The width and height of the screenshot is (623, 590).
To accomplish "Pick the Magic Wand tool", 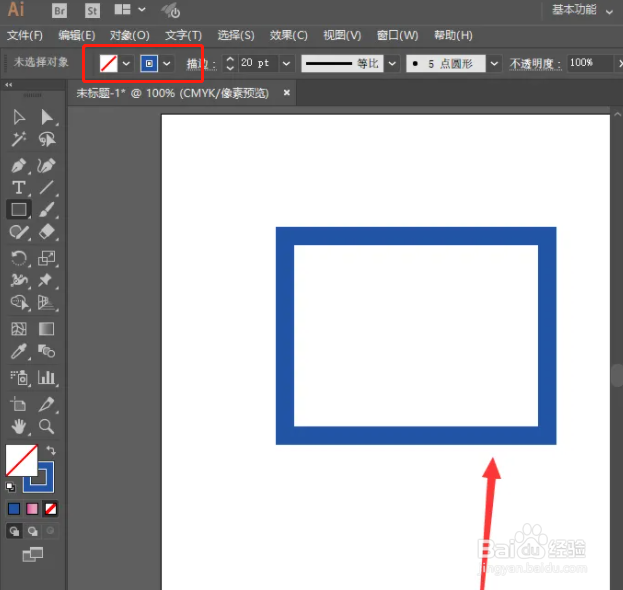I will pyautogui.click(x=19, y=139).
